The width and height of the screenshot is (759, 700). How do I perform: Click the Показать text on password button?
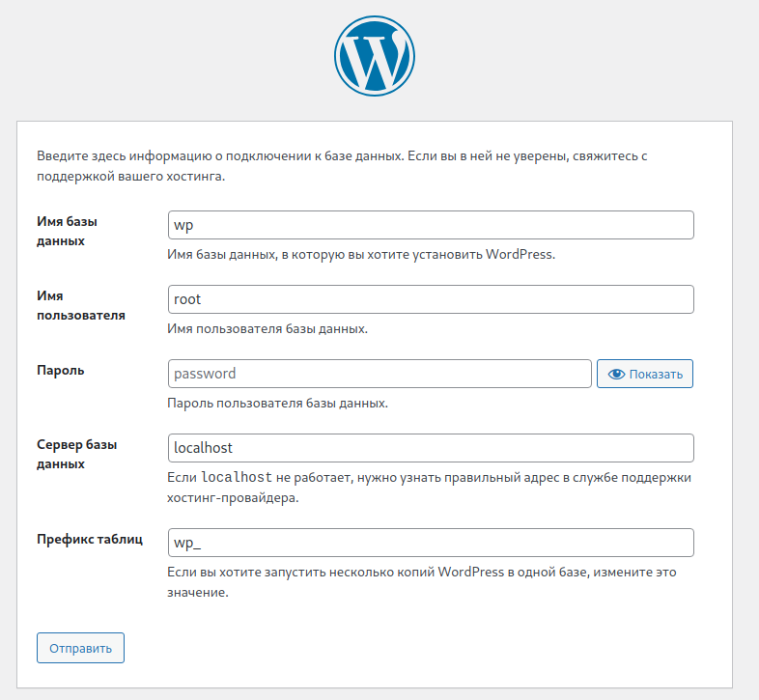tap(656, 375)
